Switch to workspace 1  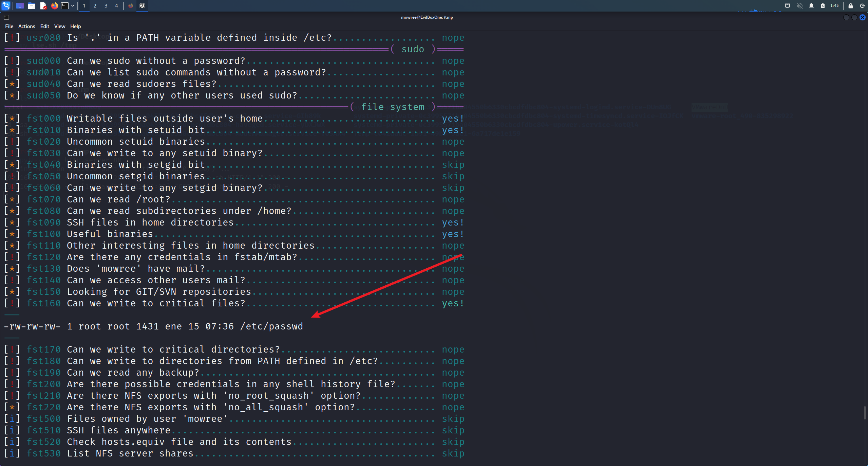pyautogui.click(x=84, y=6)
